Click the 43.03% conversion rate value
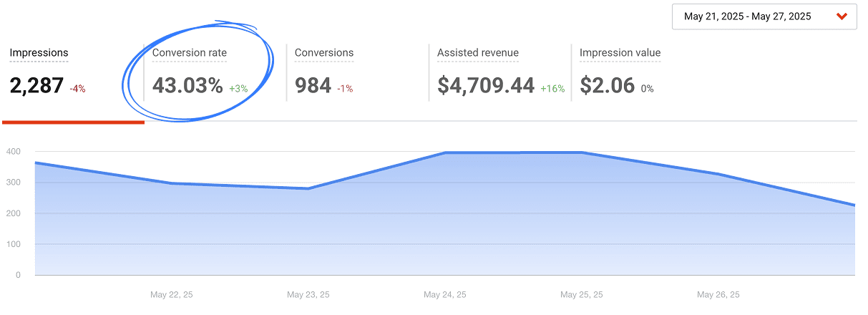Screen dimensions: 868x315 click(x=187, y=86)
